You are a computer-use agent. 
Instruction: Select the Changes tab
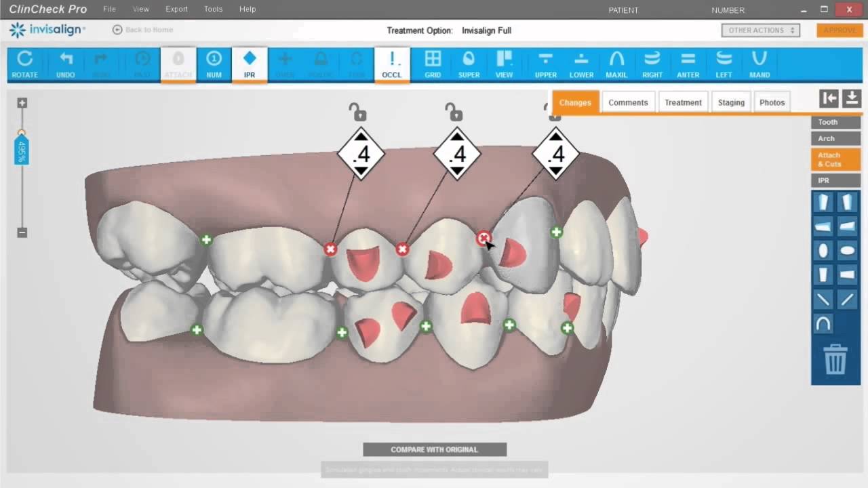tap(575, 102)
